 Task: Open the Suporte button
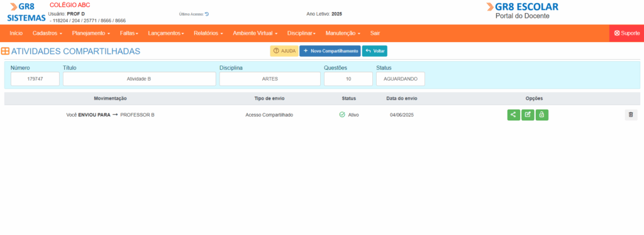coord(626,33)
